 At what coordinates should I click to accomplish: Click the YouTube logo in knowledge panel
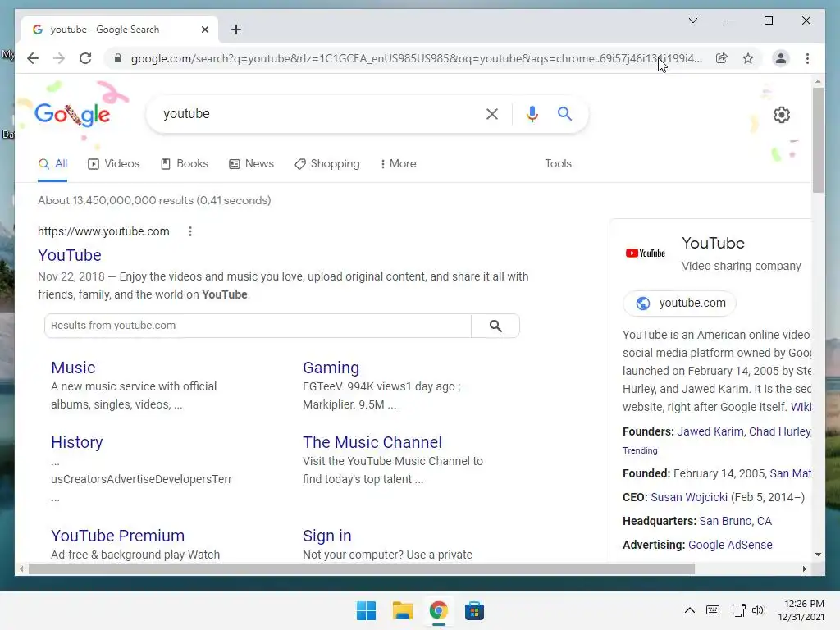pyautogui.click(x=646, y=253)
